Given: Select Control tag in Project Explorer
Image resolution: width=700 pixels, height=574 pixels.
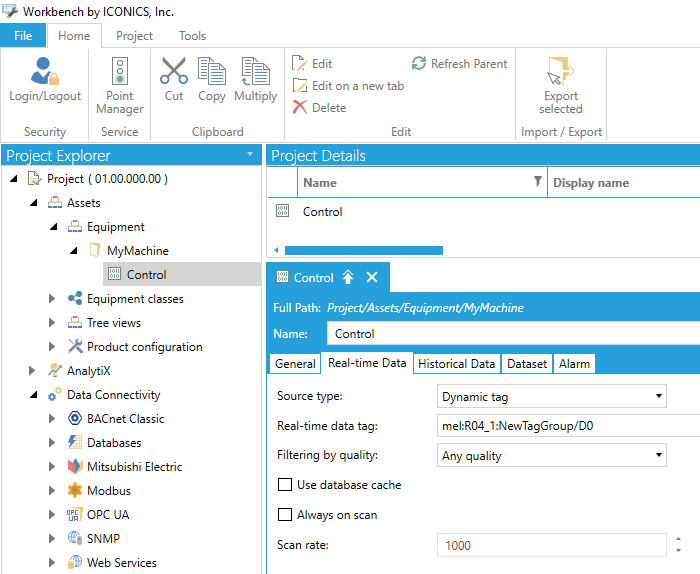Looking at the screenshot, I should coord(182,275).
